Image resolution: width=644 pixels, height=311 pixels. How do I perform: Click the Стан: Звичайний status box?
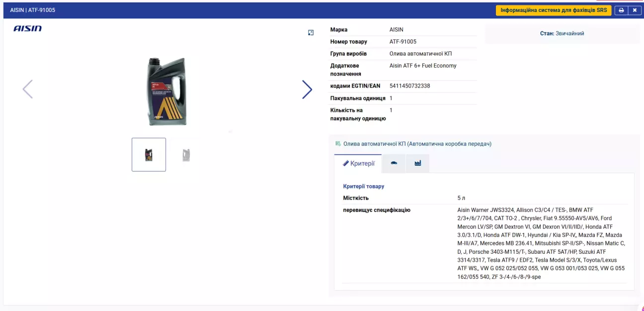562,33
